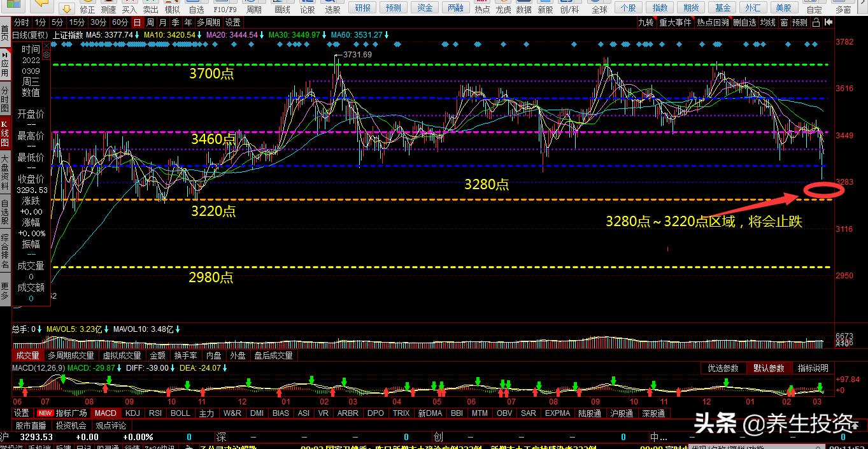
Task: Click the 九转 indicator button
Action: [x=646, y=22]
